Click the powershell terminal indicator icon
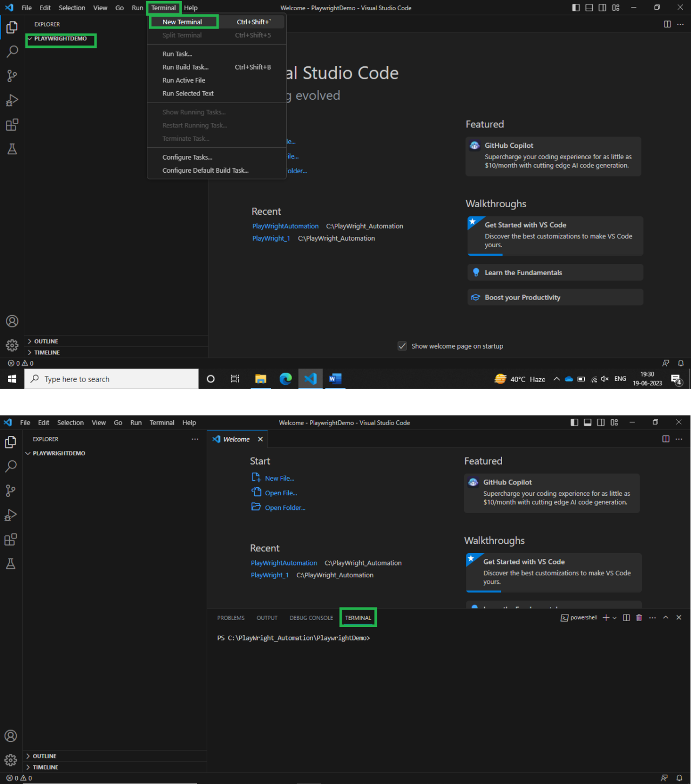 tap(565, 618)
